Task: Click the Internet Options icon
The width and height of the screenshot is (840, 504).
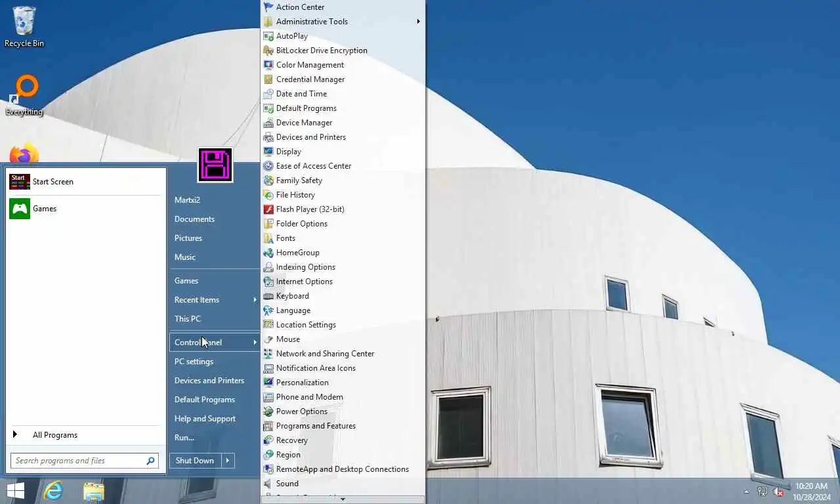Action: pos(268,281)
